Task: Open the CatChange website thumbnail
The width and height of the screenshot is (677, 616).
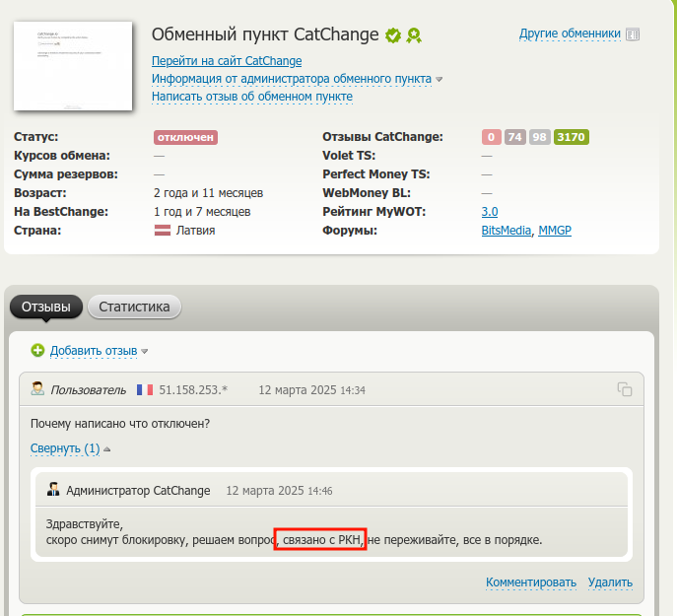Action: coord(73,66)
